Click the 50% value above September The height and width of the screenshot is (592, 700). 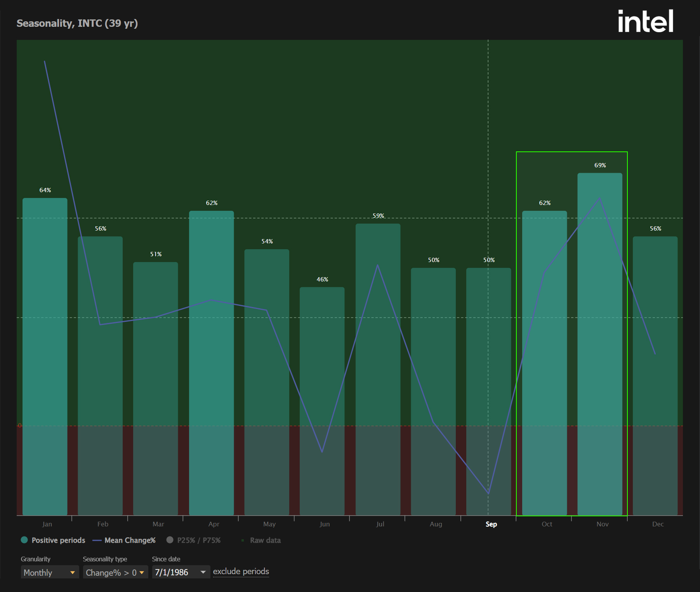pos(489,260)
